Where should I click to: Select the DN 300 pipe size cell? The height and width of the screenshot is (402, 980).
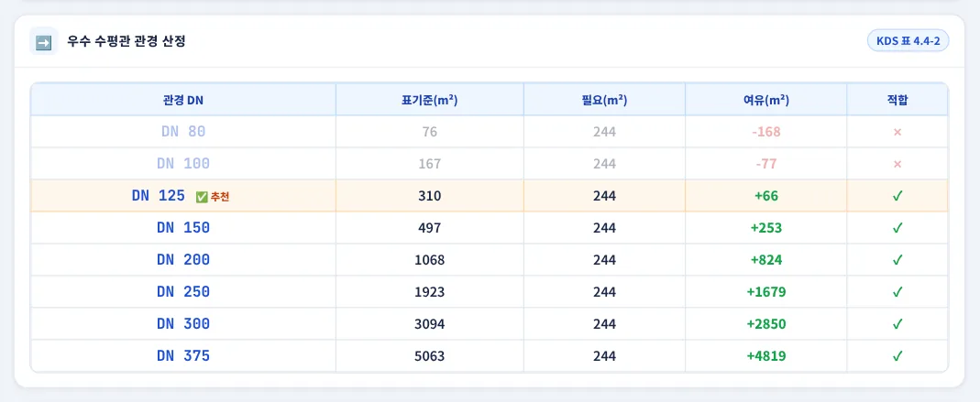pos(183,324)
